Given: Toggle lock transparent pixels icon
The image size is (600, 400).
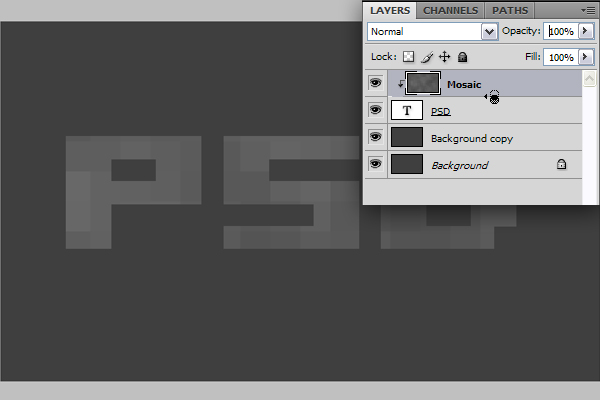Looking at the screenshot, I should coord(408,57).
